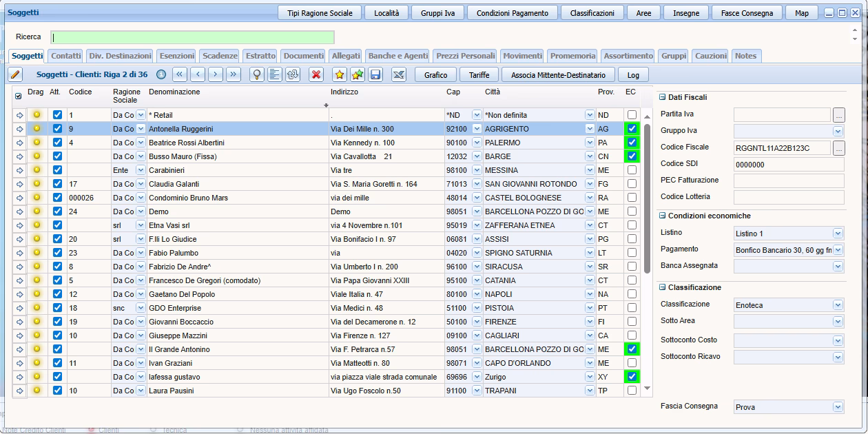
Task: Click the Associa Mittente-Destinatario button
Action: coord(558,74)
